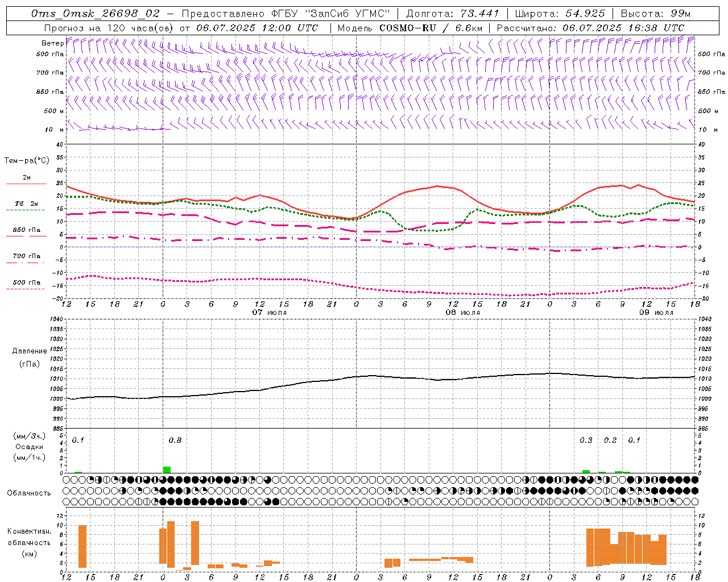Click the Рассчитано: 06.07.2025 16:38 UTC text
Image resolution: width=728 pixels, height=582 pixels.
(590, 28)
